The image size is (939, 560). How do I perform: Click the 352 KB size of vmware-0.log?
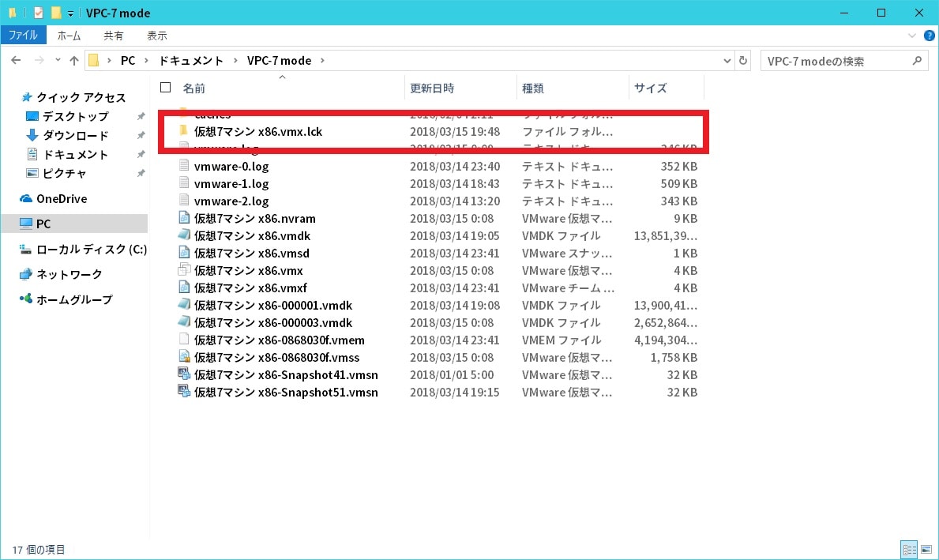tap(678, 166)
